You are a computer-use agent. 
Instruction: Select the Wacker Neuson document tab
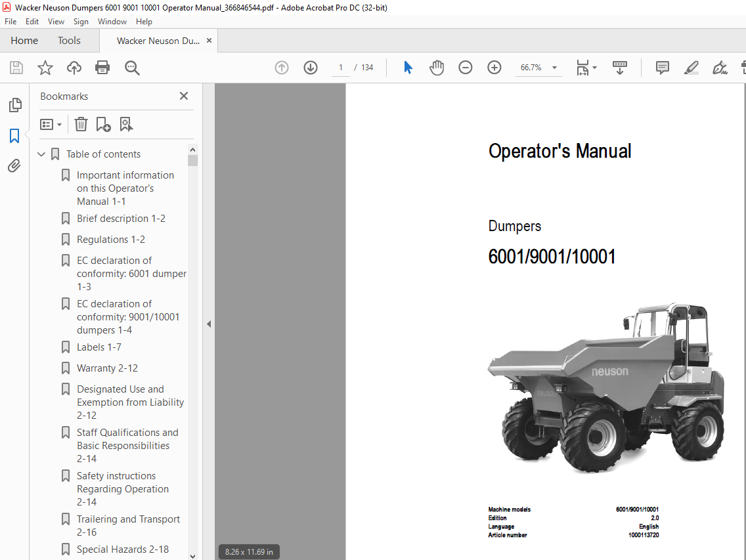click(x=158, y=41)
